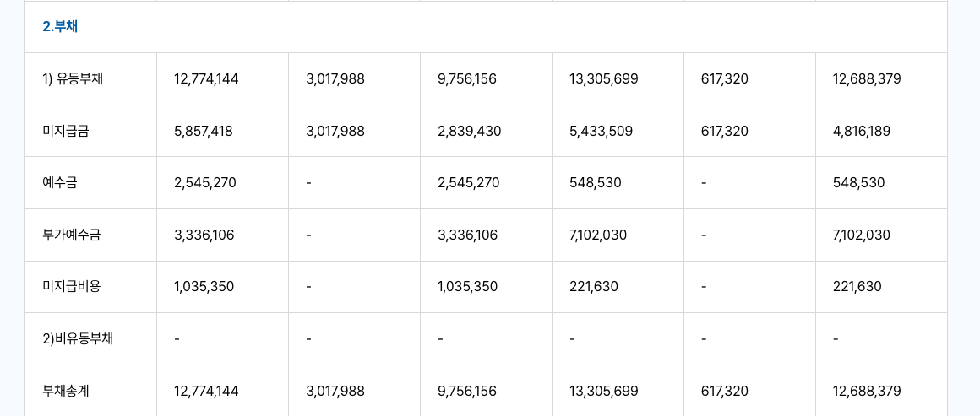Click the 5,433,509 value cell
This screenshot has width=980, height=416.
point(601,131)
